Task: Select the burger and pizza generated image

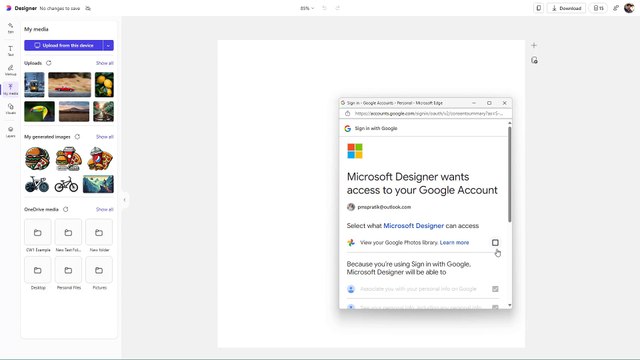Action: (37, 158)
